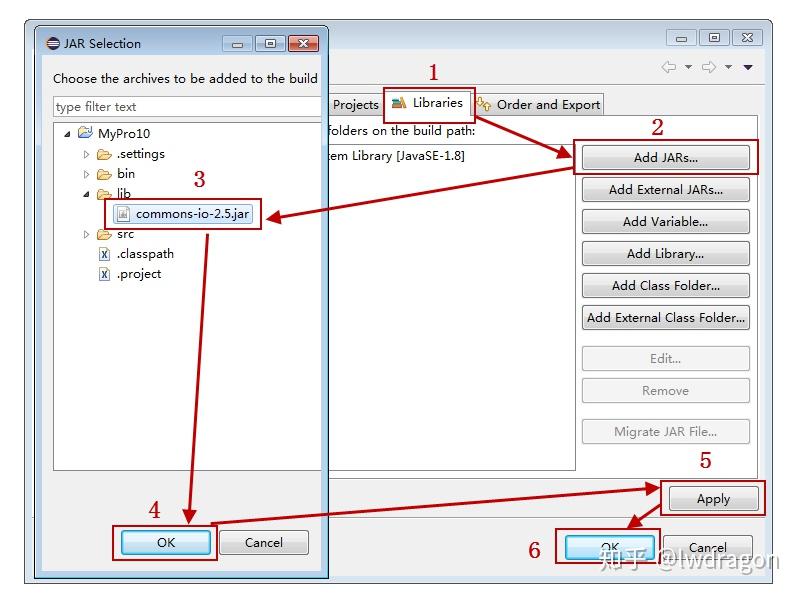800x596 pixels.
Task: Close the JAR Selection dialog
Action: coord(304,44)
